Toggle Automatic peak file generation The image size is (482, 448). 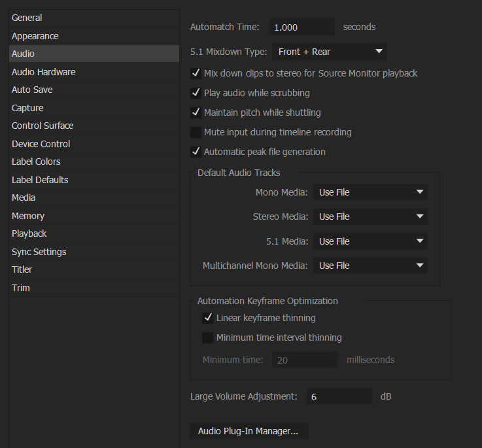click(196, 152)
